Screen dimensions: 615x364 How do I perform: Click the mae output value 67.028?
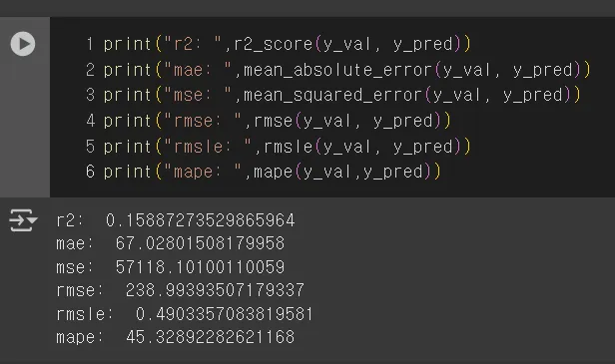click(200, 243)
